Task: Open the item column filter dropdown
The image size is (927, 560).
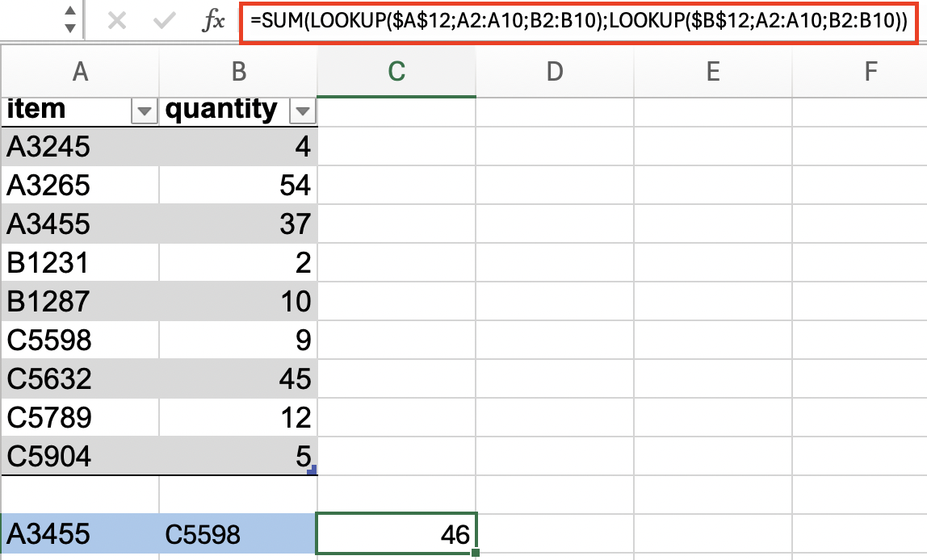Action: point(145,111)
